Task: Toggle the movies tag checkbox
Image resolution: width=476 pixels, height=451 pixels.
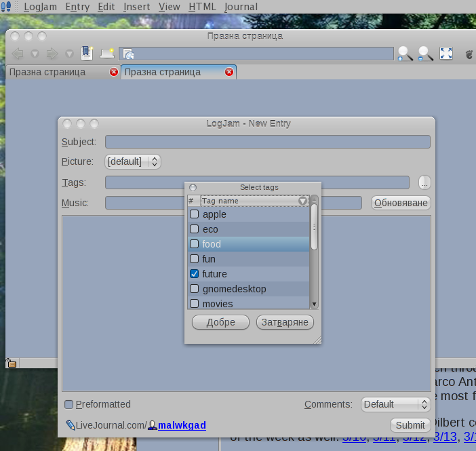Action: point(195,303)
